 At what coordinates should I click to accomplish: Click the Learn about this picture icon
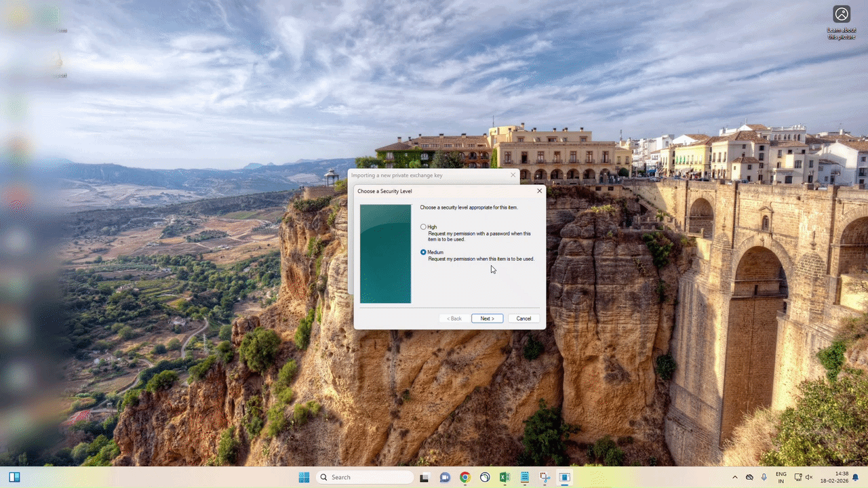click(841, 14)
